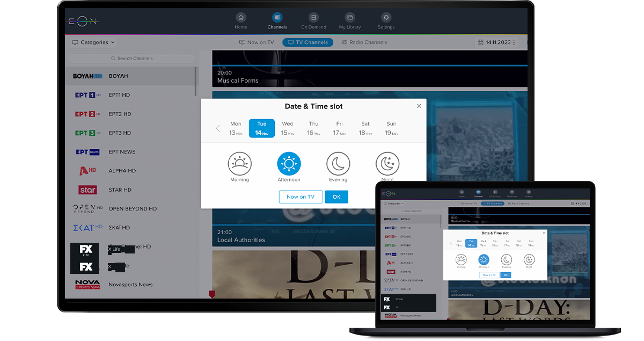
Task: Expand the Categories dropdown on the large screen
Action: tap(93, 42)
